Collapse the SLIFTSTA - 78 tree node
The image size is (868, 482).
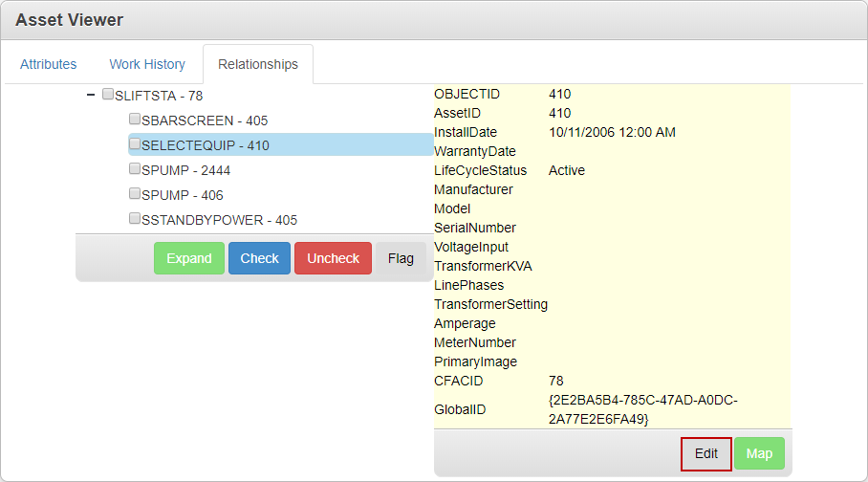[91, 95]
